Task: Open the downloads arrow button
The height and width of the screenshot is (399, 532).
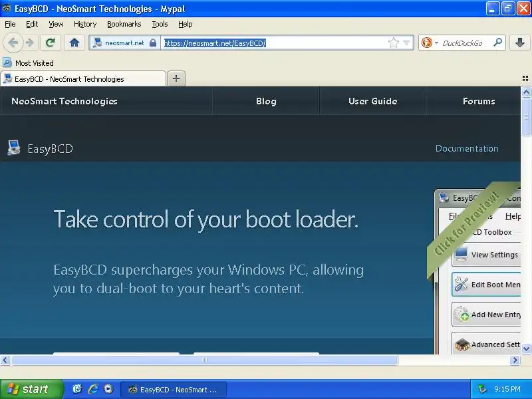Action: tap(520, 43)
